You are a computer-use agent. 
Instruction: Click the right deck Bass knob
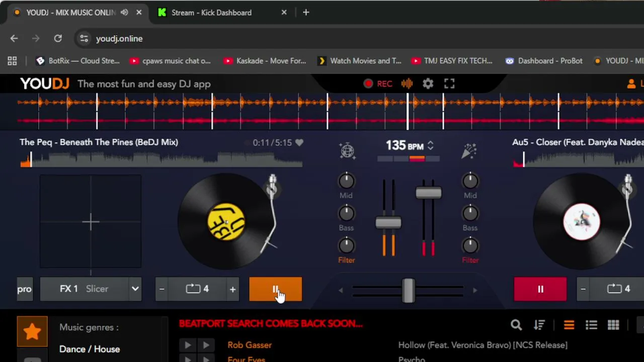pyautogui.click(x=470, y=214)
